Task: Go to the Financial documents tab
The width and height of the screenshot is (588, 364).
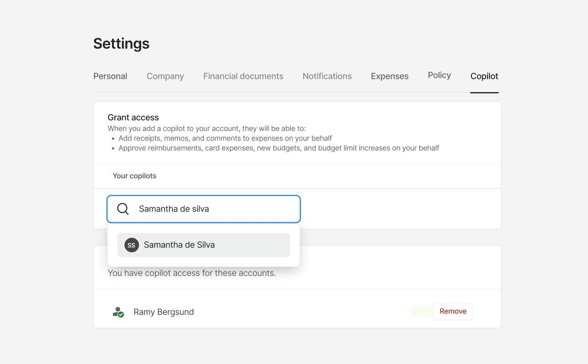Action: pos(243,76)
